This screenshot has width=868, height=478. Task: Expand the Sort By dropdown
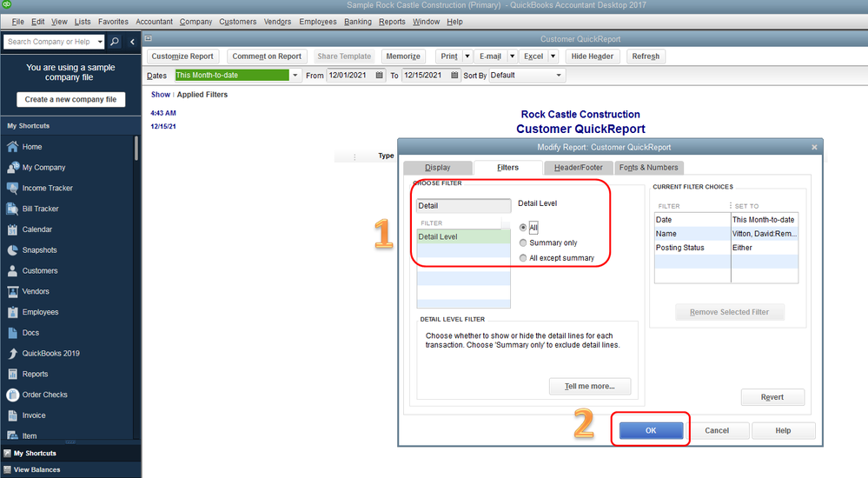tap(559, 76)
